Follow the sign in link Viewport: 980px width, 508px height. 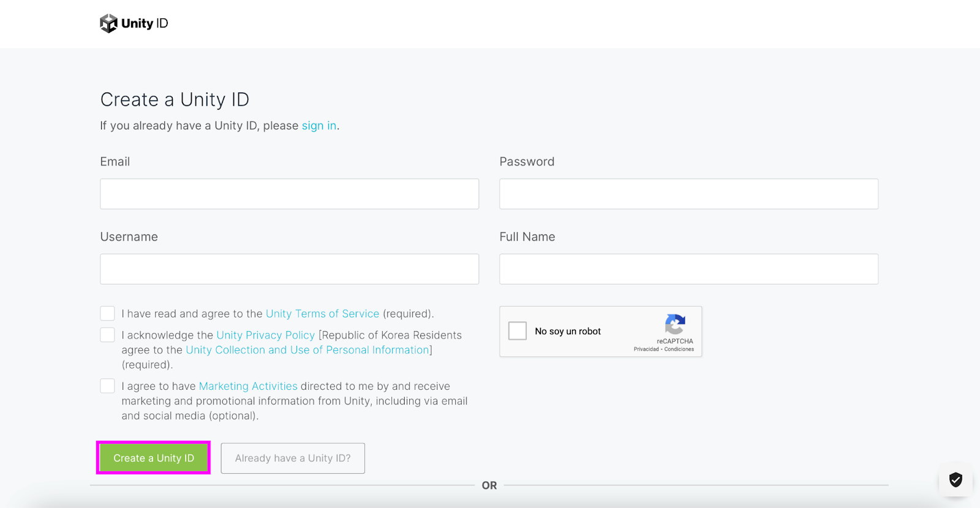[x=319, y=125]
